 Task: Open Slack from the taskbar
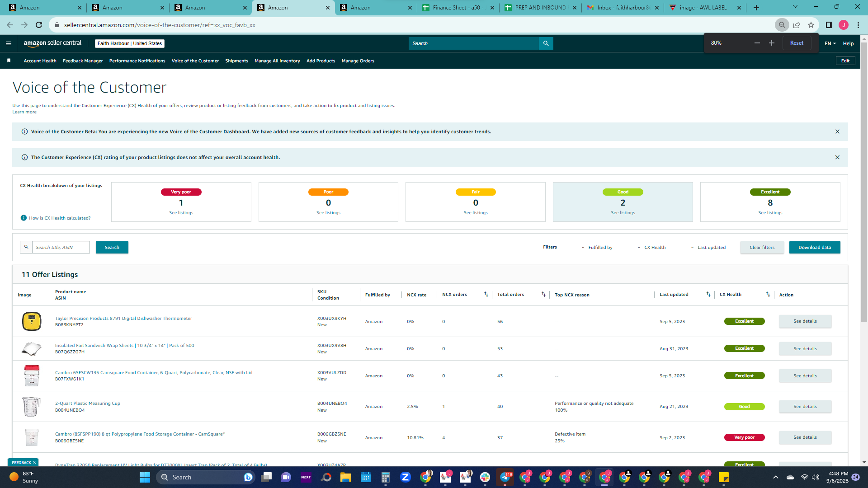coord(485,477)
